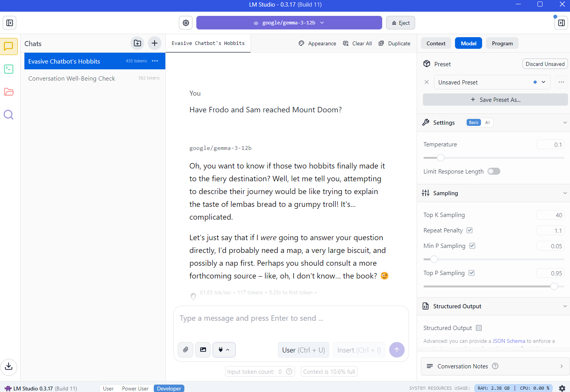This screenshot has width=570, height=392.
Task: Select the Evasive Chatbot's Hobbits chat tab
Action: point(208,43)
